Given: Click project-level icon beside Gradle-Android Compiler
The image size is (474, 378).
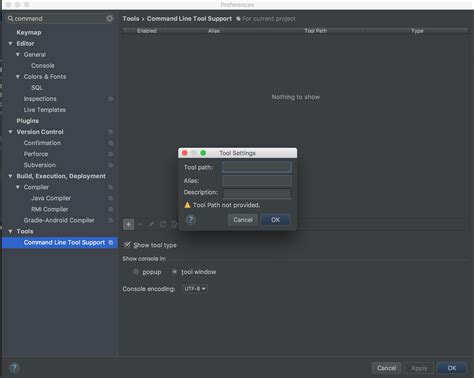Looking at the screenshot, I should pyautogui.click(x=111, y=220).
